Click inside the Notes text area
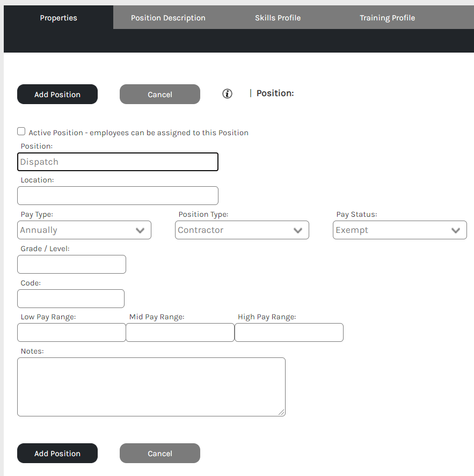Screen dimensions: 474x476 tap(151, 387)
